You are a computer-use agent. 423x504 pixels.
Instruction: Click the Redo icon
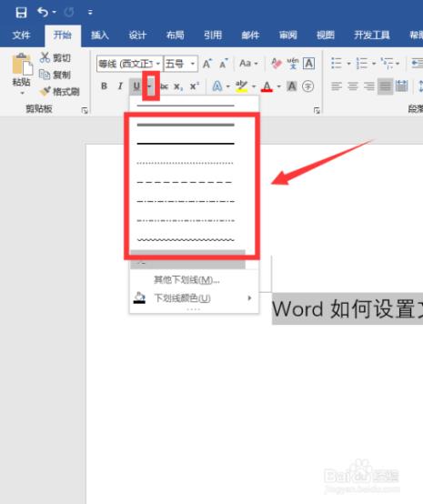pyautogui.click(x=69, y=13)
